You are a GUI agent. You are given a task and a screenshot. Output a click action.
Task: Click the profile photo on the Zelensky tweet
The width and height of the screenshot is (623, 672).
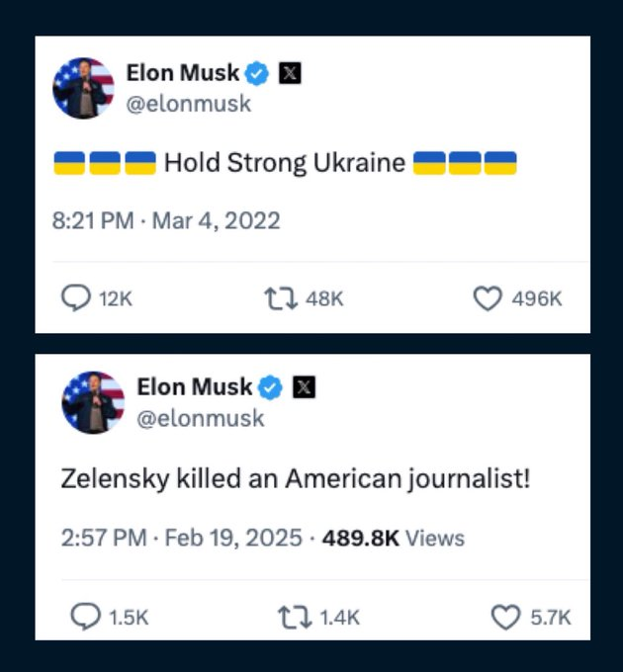coord(93,402)
